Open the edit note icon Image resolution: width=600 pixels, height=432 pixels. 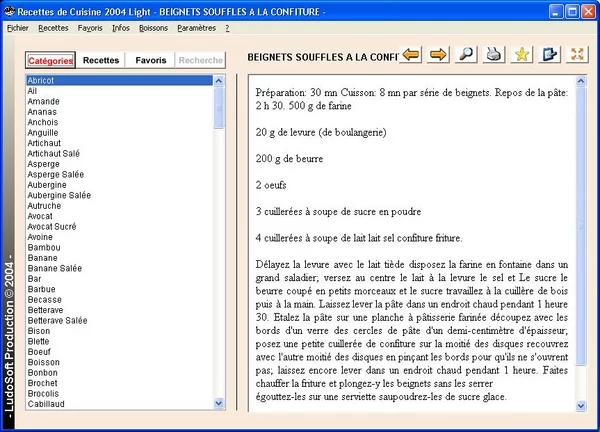coord(549,55)
